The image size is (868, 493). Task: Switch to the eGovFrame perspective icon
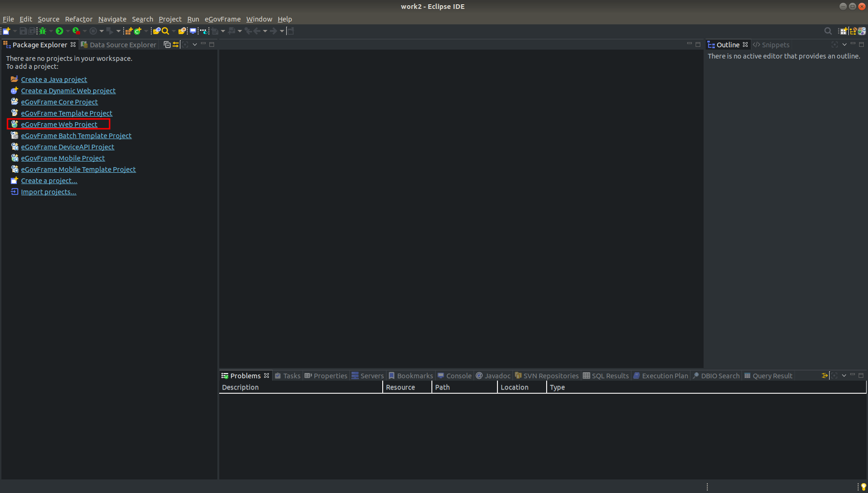(x=862, y=31)
